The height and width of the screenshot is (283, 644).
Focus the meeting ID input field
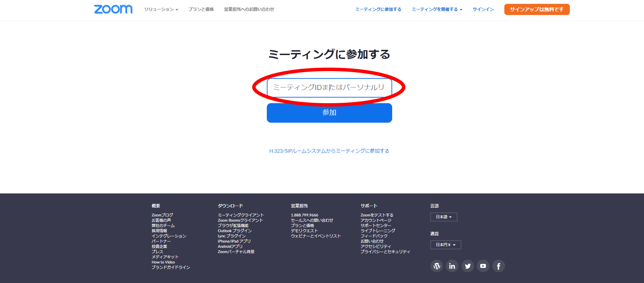[x=329, y=87]
